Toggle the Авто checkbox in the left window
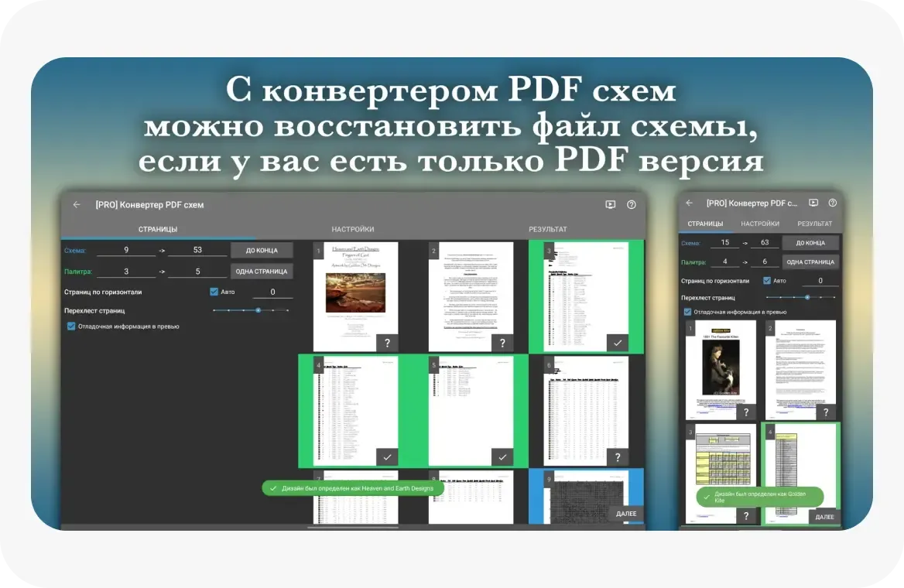 click(214, 292)
